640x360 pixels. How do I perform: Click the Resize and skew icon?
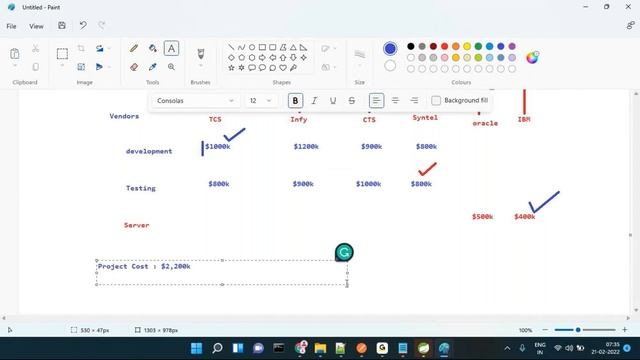pos(81,67)
